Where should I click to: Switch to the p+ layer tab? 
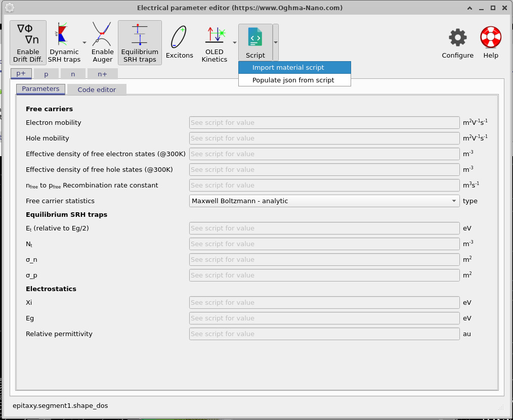(x=21, y=74)
